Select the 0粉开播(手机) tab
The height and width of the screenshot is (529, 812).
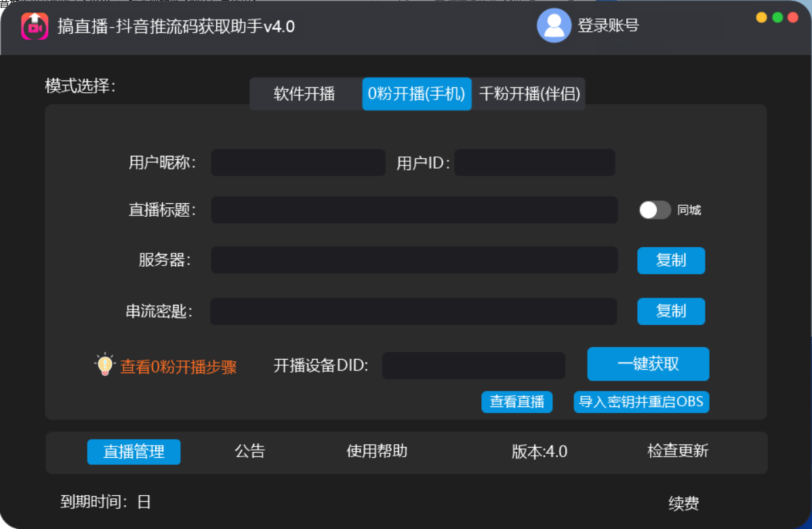416,94
